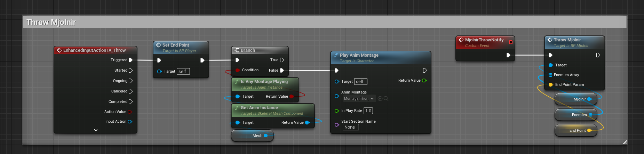Click Set End Point input execution pin
The height and width of the screenshot is (154, 644).
tap(159, 60)
